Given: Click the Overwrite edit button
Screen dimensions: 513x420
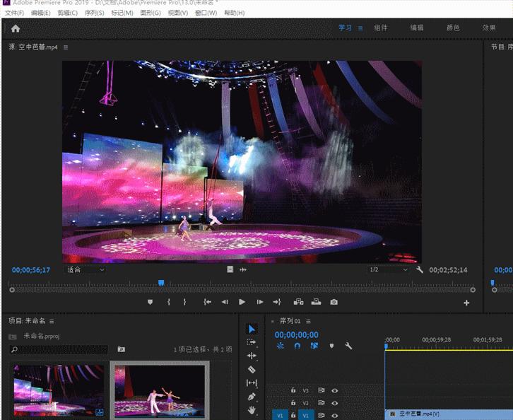Looking at the screenshot, I should coord(316,302).
